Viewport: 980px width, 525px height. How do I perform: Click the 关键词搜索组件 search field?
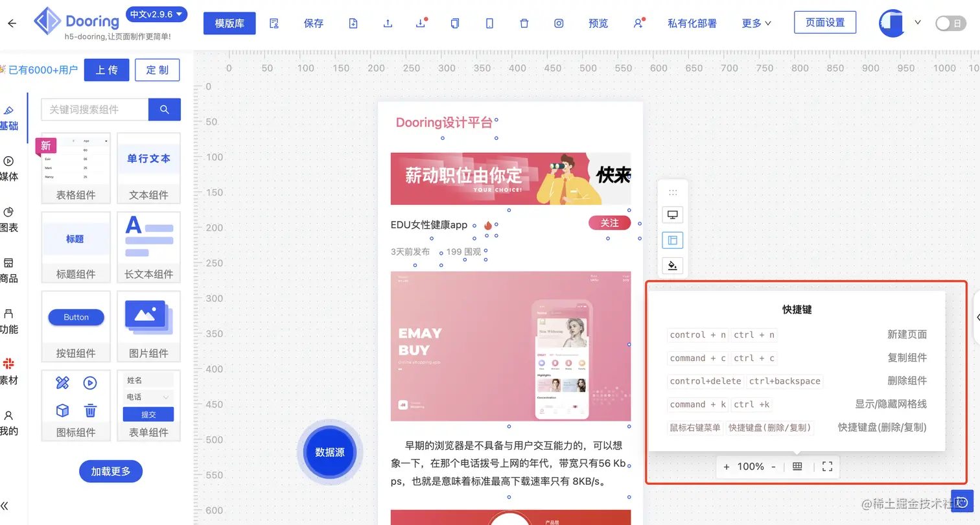click(95, 110)
